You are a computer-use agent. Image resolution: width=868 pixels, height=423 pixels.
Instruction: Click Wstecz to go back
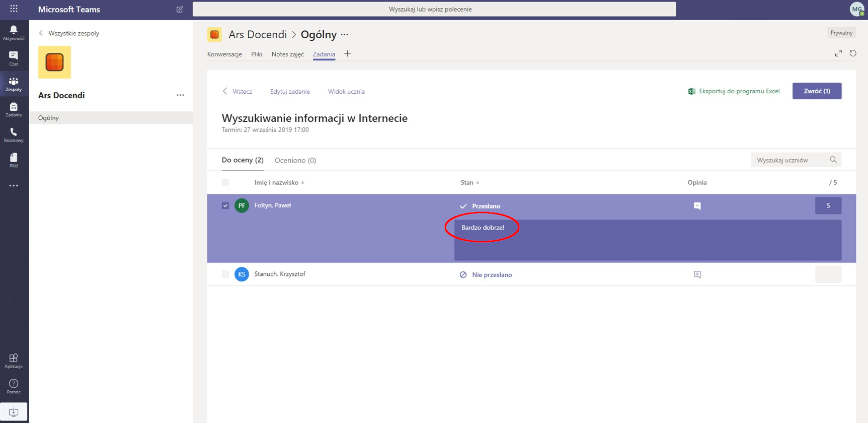[238, 92]
